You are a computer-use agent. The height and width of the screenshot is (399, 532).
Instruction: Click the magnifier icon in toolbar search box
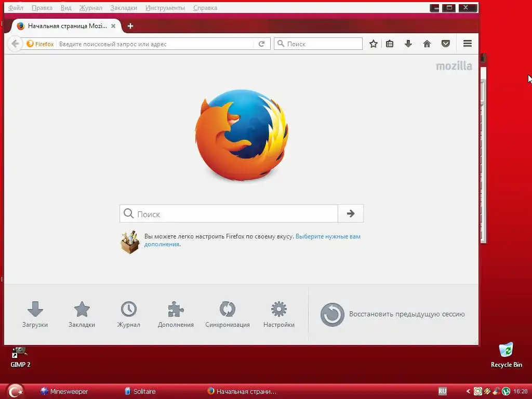pyautogui.click(x=281, y=44)
